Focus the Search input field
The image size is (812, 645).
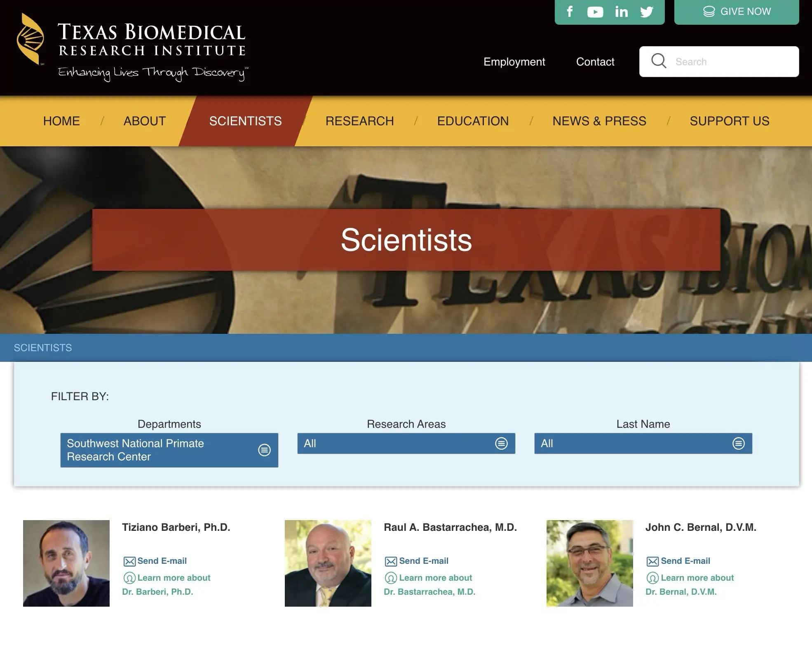click(719, 61)
